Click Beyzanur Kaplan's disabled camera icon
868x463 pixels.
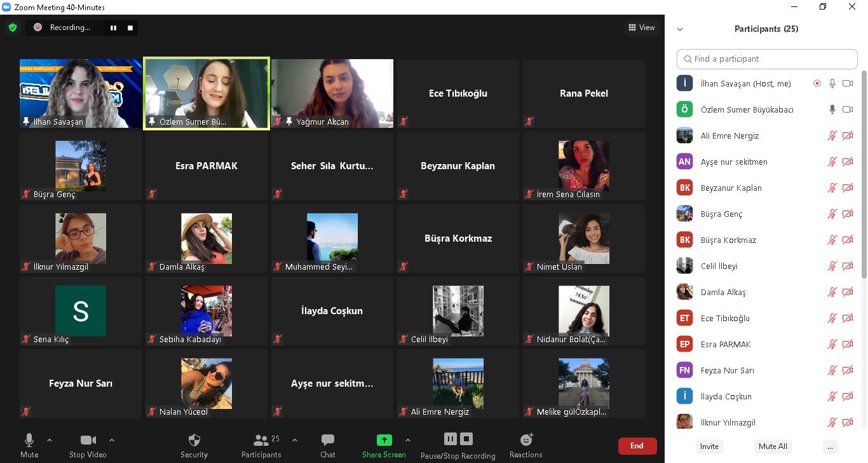click(x=848, y=188)
